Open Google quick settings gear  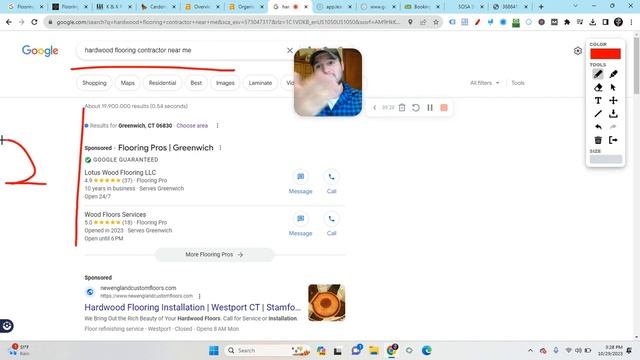tap(578, 51)
